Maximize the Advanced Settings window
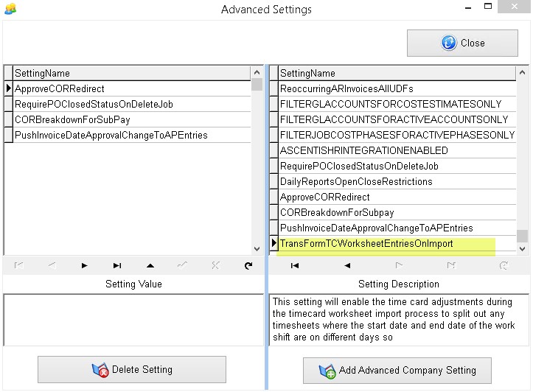Viewport: 533px width, 392px height. coord(488,7)
